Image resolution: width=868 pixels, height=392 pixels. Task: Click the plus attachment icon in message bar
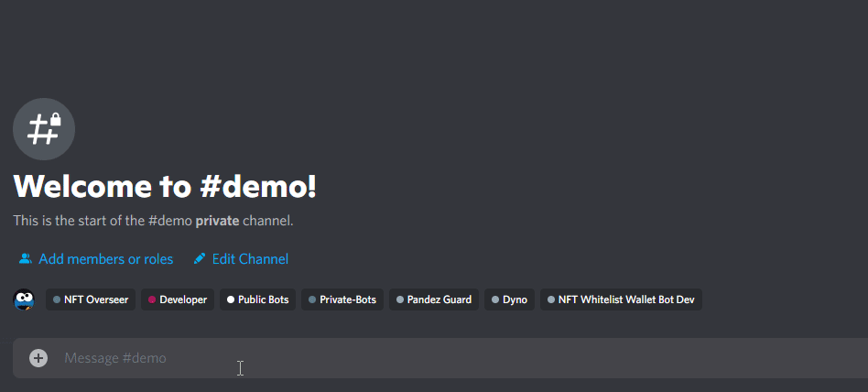point(38,358)
